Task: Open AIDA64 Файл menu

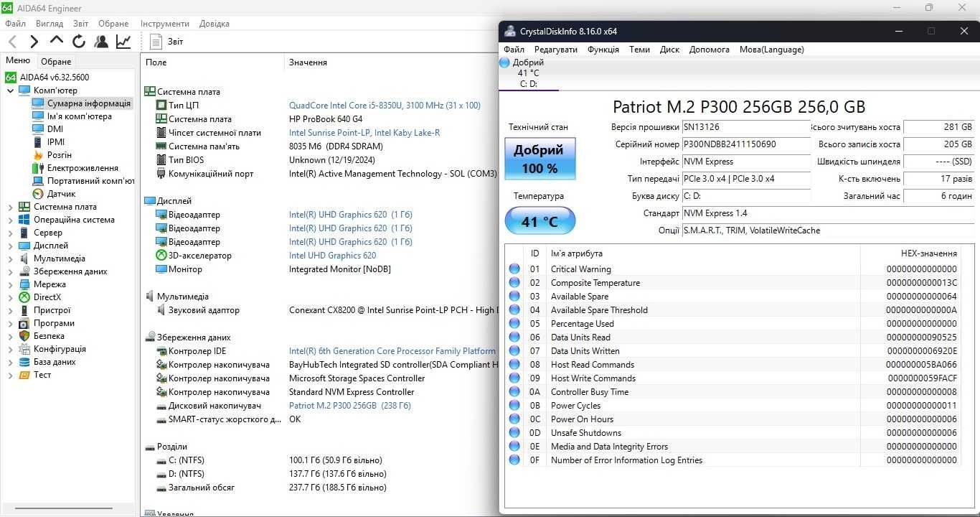Action: [x=15, y=24]
